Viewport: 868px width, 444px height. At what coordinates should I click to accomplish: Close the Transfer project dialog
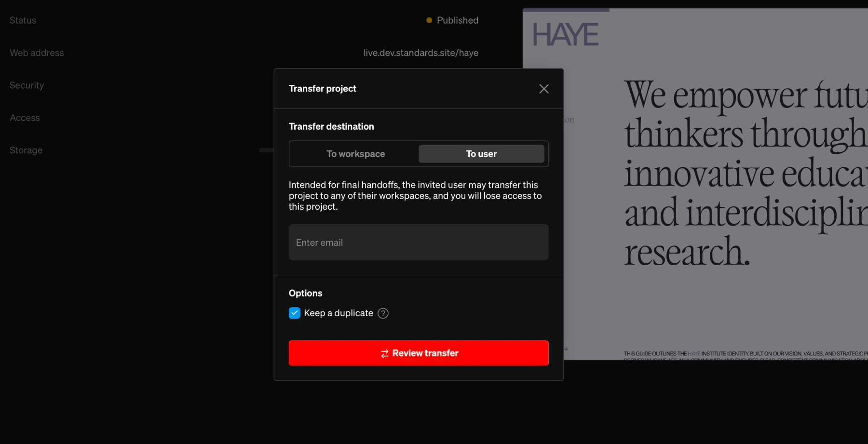544,89
